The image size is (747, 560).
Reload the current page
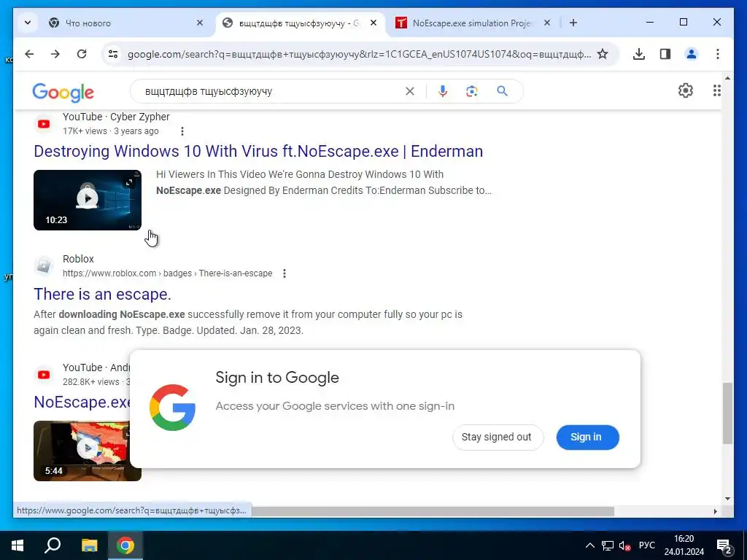(x=82, y=54)
